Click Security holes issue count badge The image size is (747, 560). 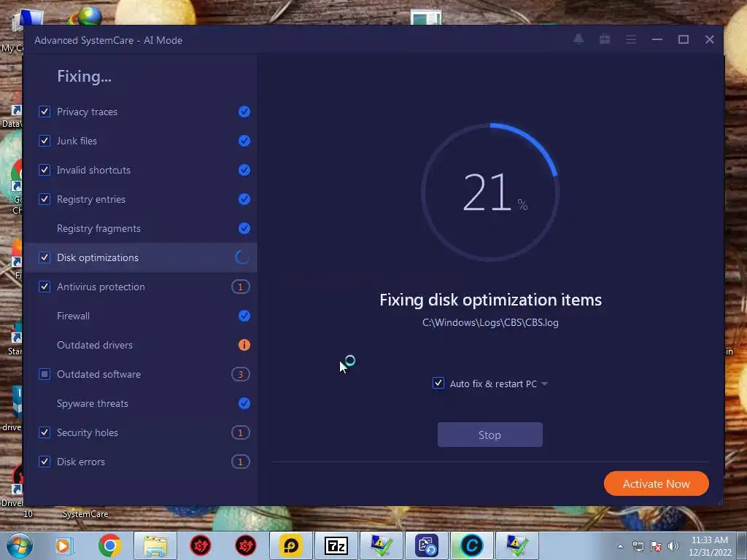pos(241,432)
